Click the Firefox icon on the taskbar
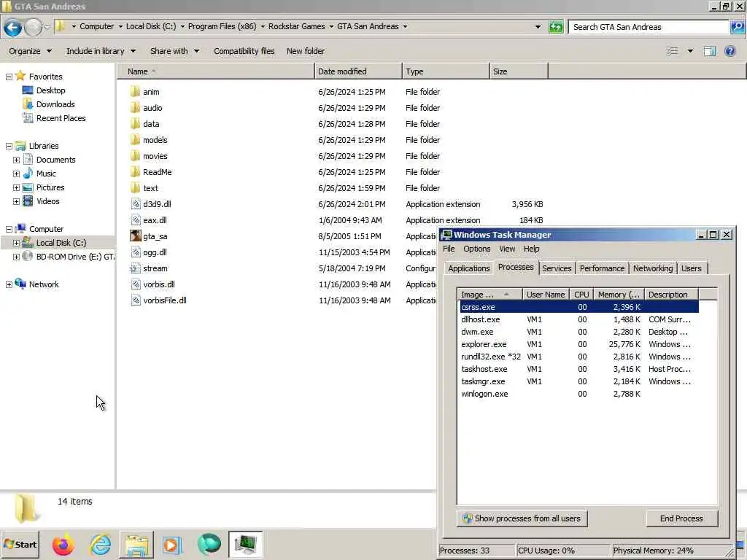This screenshot has width=747, height=560. (63, 544)
